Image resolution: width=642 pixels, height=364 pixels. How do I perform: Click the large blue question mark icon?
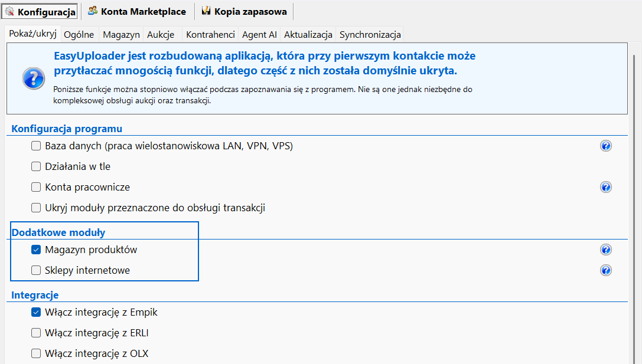[x=33, y=78]
